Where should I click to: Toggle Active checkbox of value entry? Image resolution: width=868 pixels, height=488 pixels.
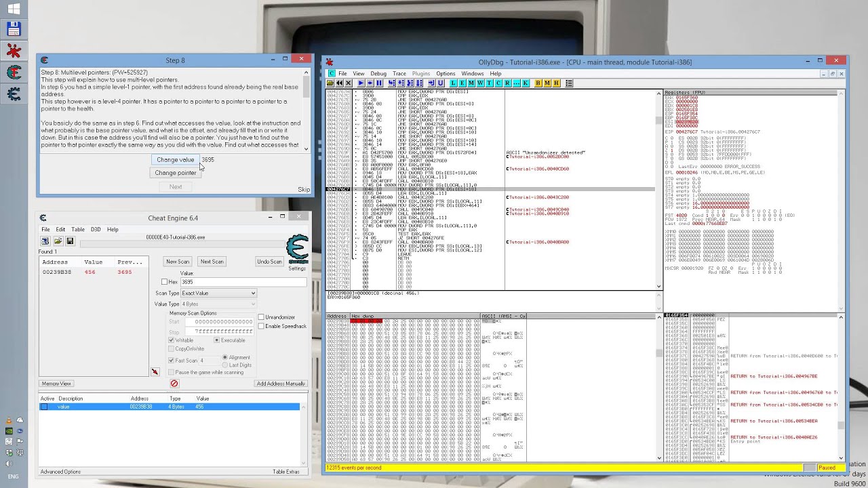pos(44,407)
